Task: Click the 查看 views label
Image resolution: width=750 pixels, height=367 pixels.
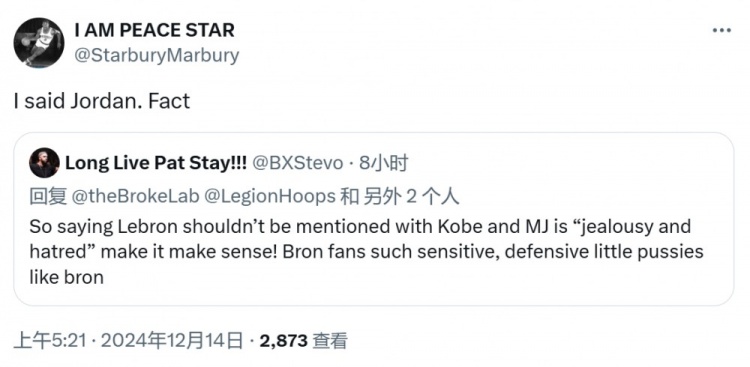Action: click(330, 341)
